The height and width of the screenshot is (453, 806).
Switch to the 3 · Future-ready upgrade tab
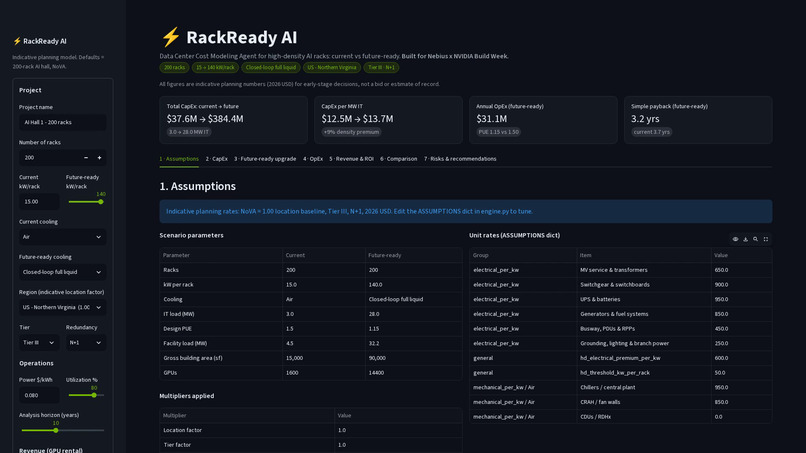pos(265,159)
